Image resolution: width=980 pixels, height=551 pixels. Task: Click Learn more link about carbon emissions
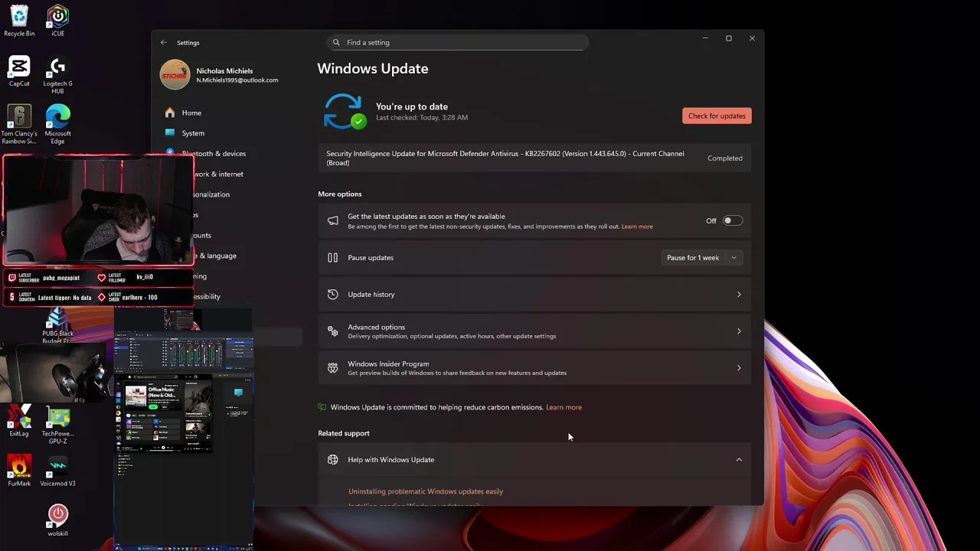[563, 407]
